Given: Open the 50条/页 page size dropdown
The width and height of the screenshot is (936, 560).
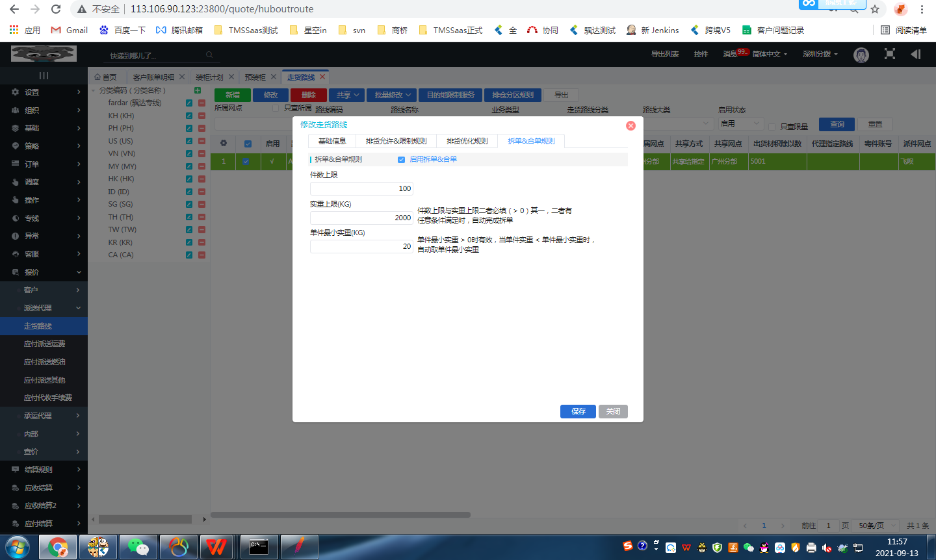Looking at the screenshot, I should (877, 526).
